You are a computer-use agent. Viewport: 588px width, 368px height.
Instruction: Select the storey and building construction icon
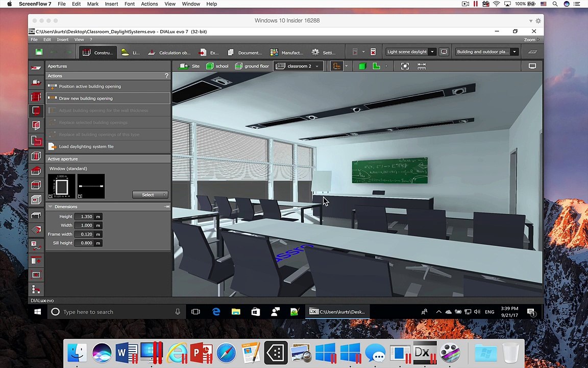coord(36,97)
